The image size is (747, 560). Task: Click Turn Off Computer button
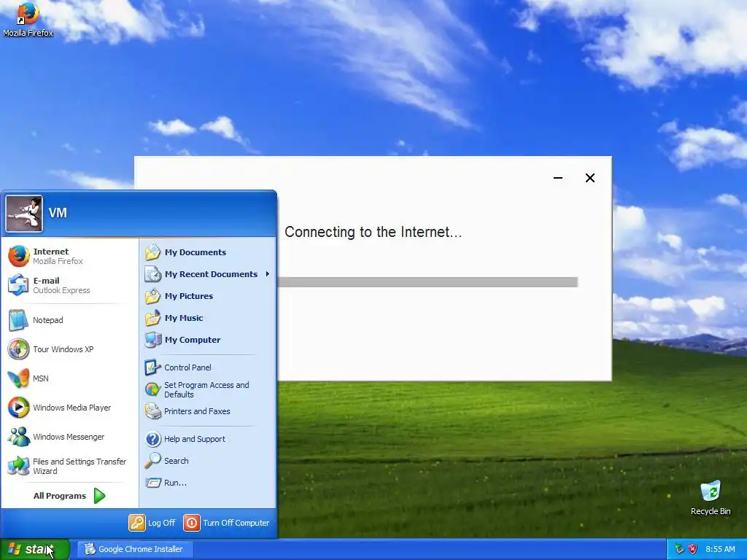pyautogui.click(x=227, y=523)
